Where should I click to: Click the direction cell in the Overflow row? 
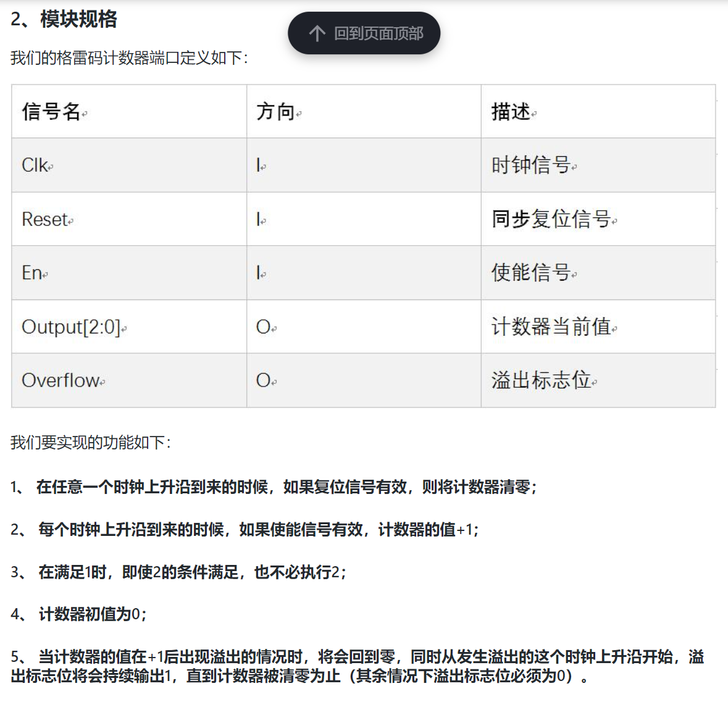coord(364,380)
